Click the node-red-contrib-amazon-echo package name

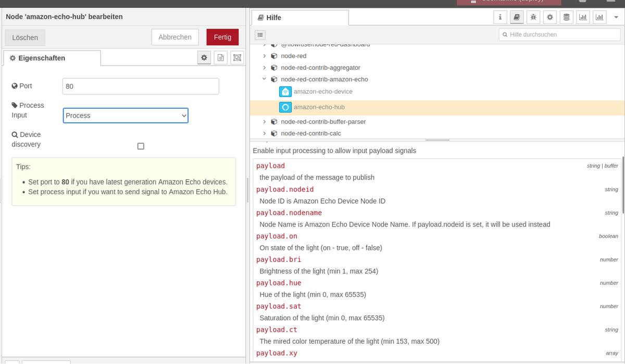coord(324,80)
